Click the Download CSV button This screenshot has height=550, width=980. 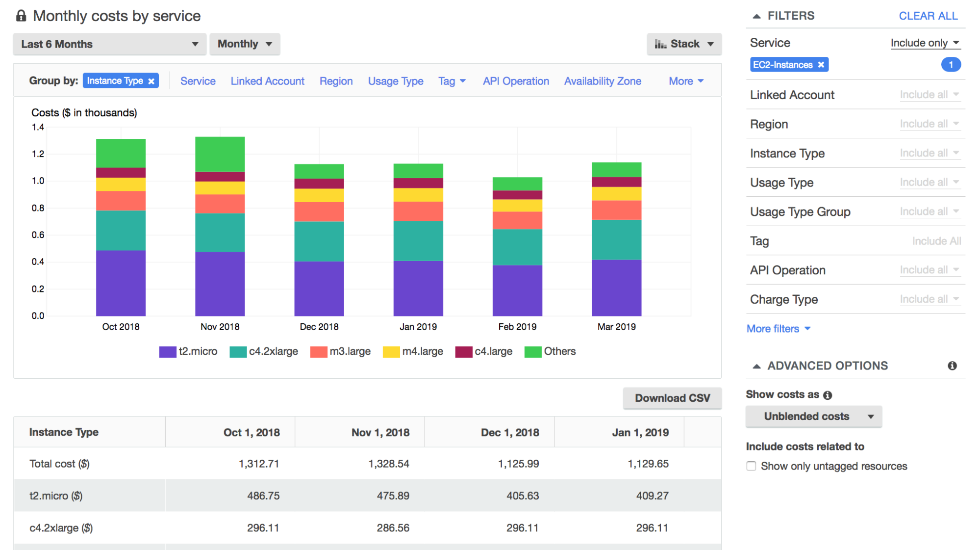pos(673,396)
